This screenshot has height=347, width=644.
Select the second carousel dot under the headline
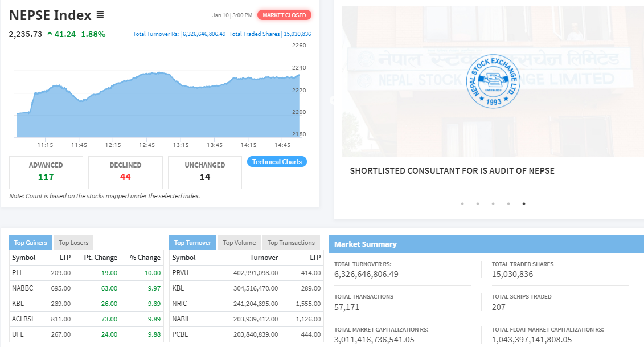tap(478, 203)
